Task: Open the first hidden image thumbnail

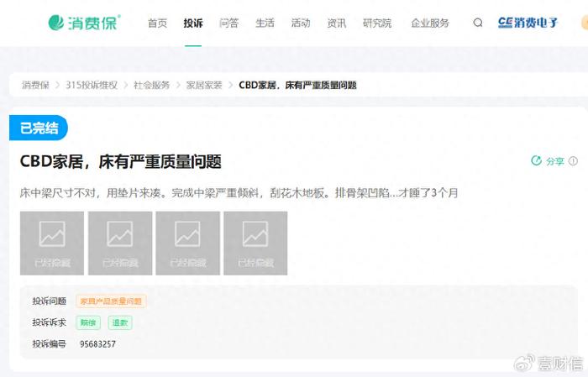Action: click(52, 243)
